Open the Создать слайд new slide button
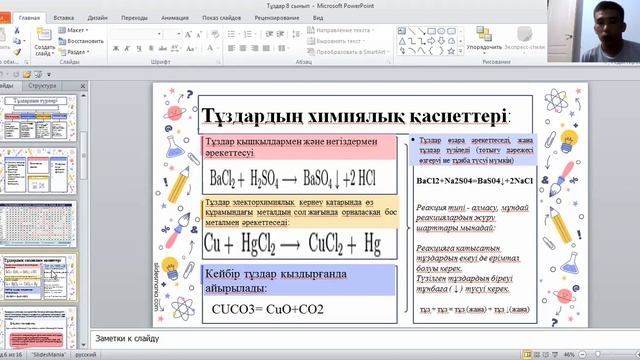The width and height of the screenshot is (640, 360). [44, 42]
